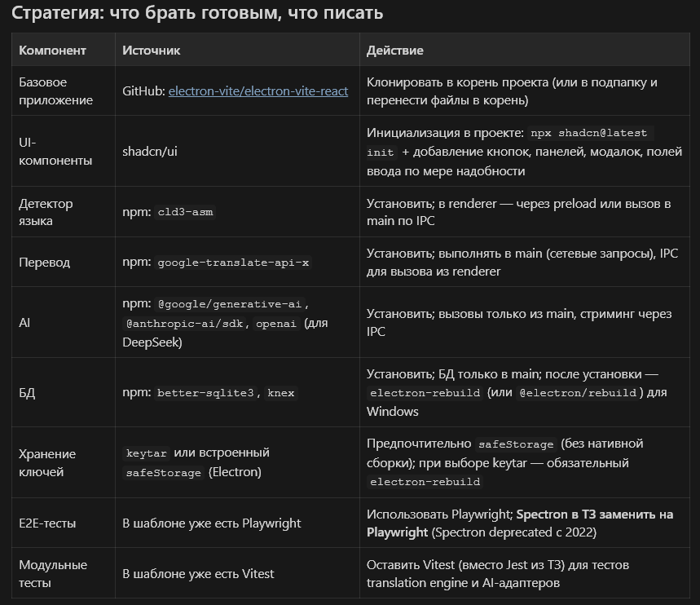
Task: Click the shadcn/ui source cell
Action: [150, 152]
